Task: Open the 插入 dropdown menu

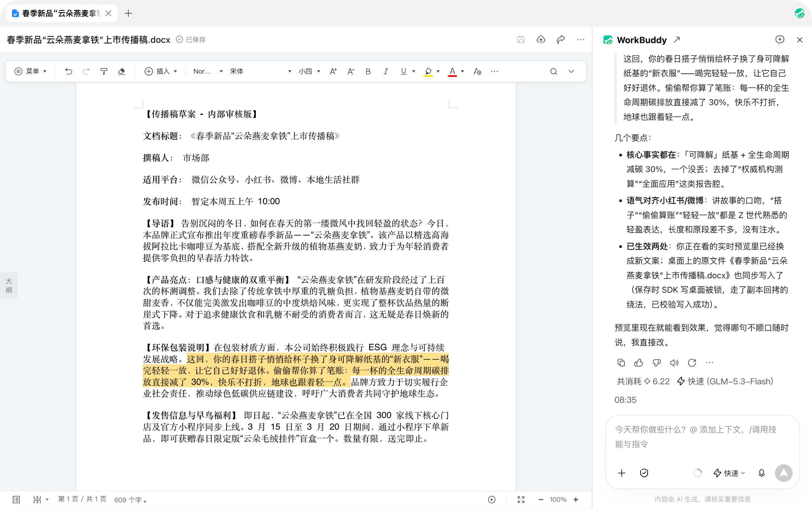Action: [161, 71]
